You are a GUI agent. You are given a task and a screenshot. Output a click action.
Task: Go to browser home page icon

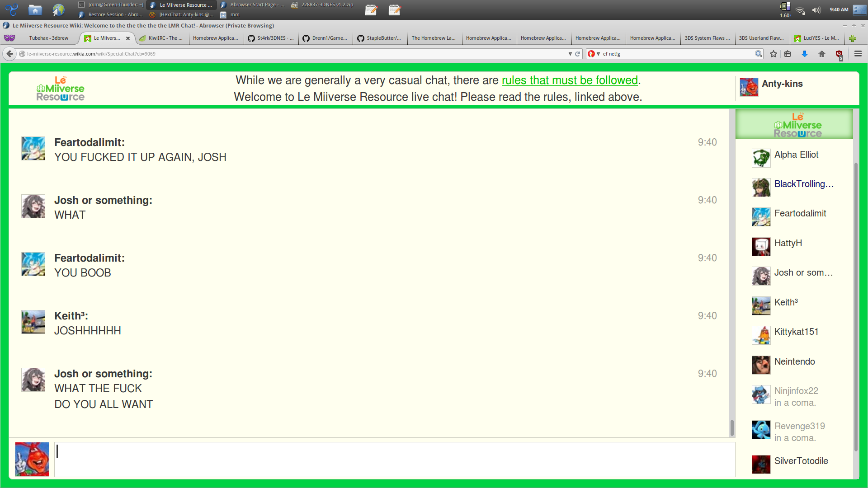[822, 54]
